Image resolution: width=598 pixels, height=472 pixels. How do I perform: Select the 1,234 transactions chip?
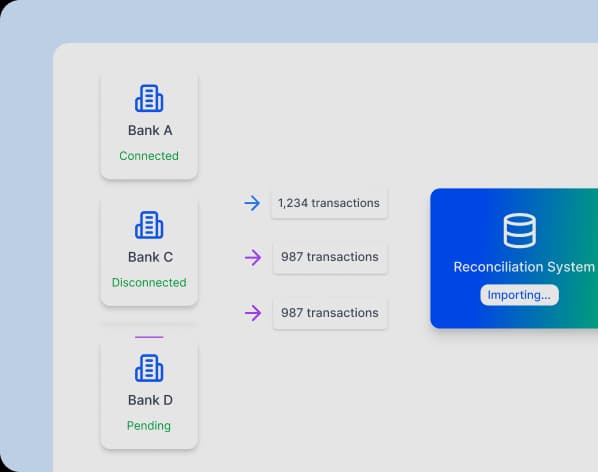pyautogui.click(x=329, y=203)
